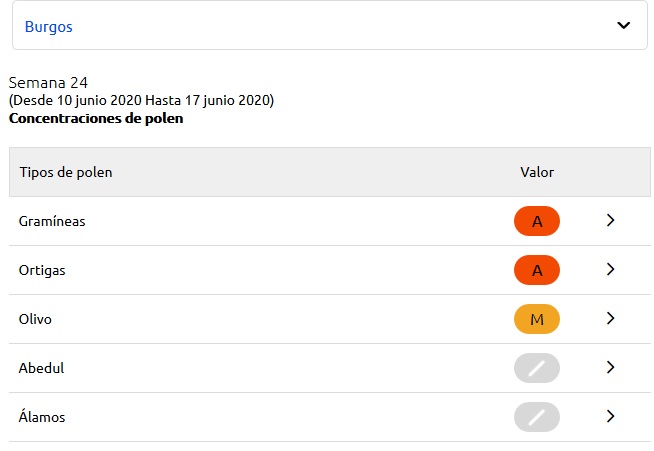Open Olivo details using its chevron arrow
654x451 pixels.
point(611,318)
